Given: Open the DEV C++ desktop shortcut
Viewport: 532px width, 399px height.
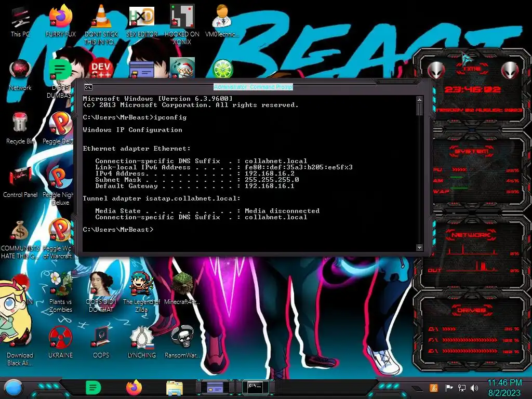Looking at the screenshot, I should [101, 69].
